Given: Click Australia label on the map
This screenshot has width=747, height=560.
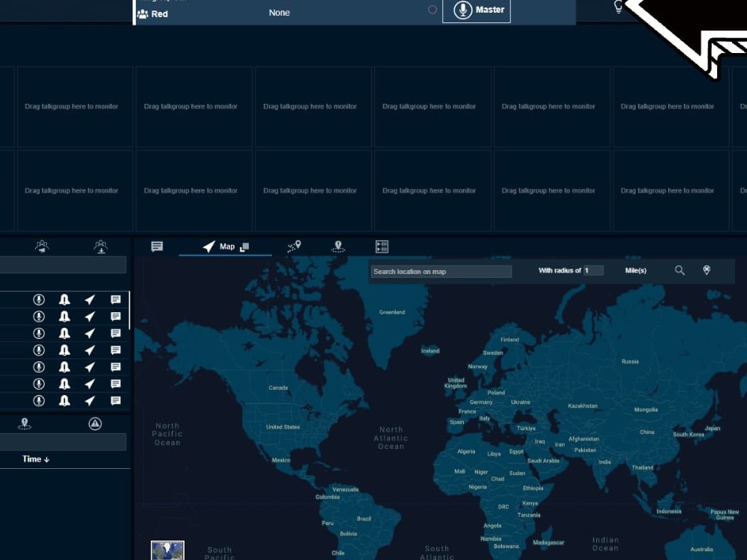Looking at the screenshot, I should pos(701,550).
